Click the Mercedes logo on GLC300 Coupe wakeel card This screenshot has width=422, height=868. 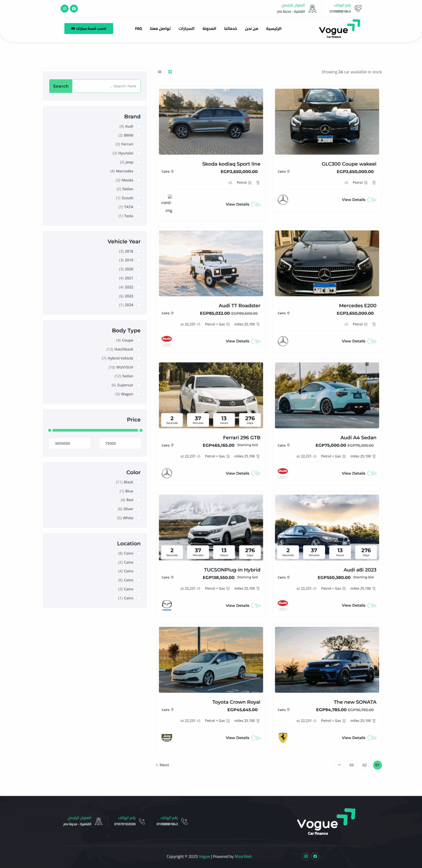283,200
